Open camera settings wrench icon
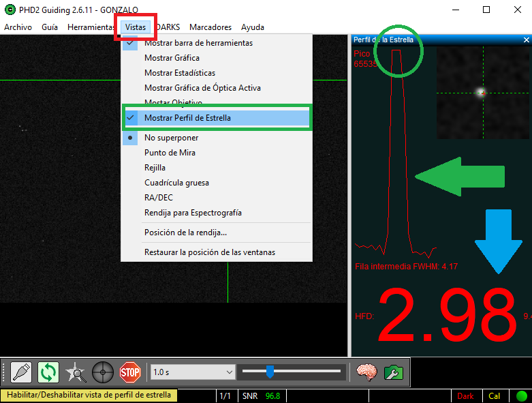The height and width of the screenshot is (403, 532). coord(393,372)
